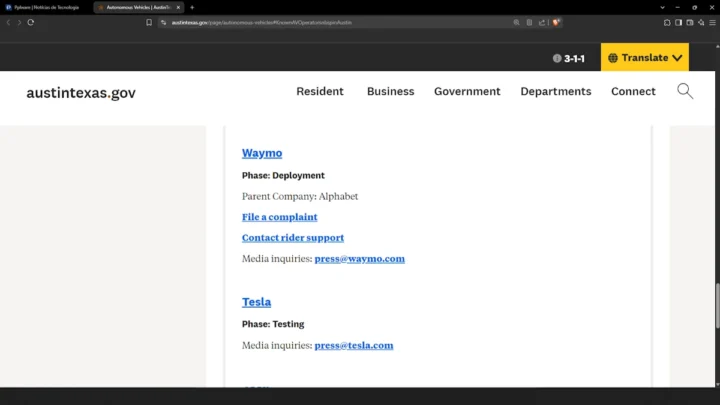The height and width of the screenshot is (405, 720).
Task: Click the site search magnifier icon
Action: pos(685,91)
